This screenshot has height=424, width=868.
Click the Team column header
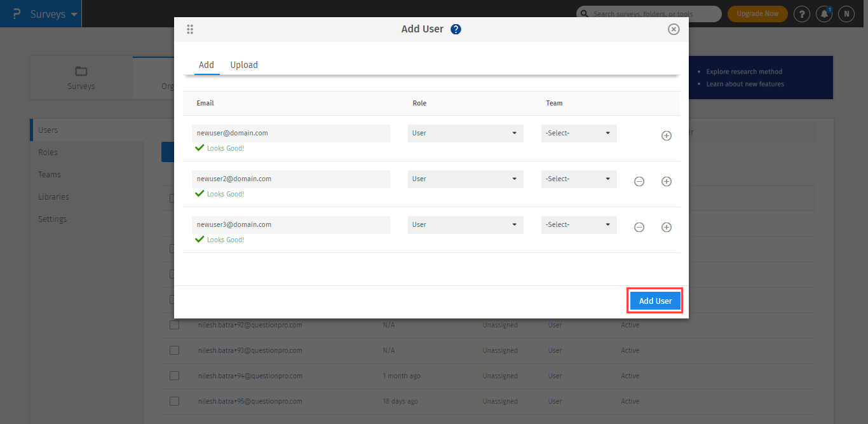click(x=554, y=103)
